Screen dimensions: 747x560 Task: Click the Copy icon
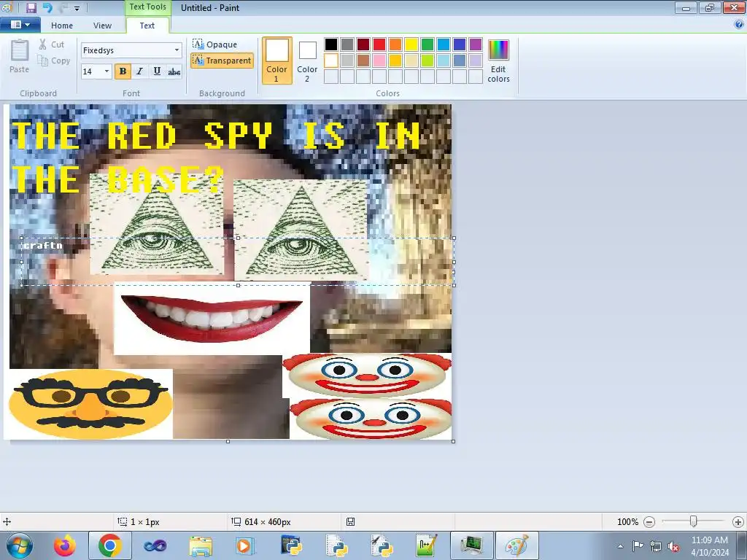43,61
